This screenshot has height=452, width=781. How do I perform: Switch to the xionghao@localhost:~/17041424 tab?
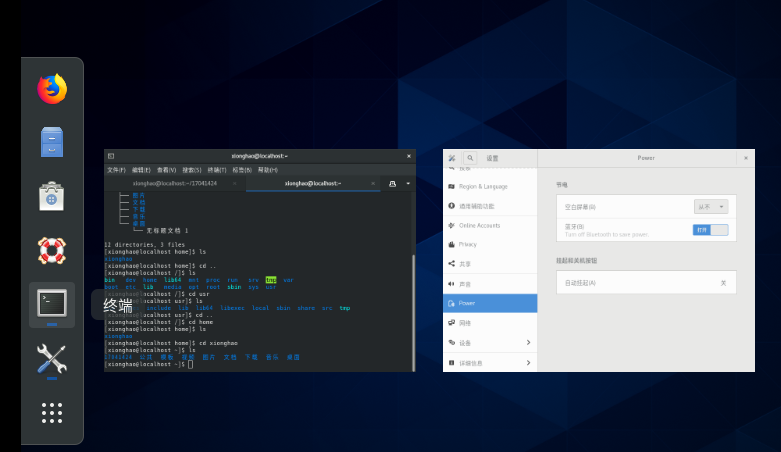pos(175,183)
